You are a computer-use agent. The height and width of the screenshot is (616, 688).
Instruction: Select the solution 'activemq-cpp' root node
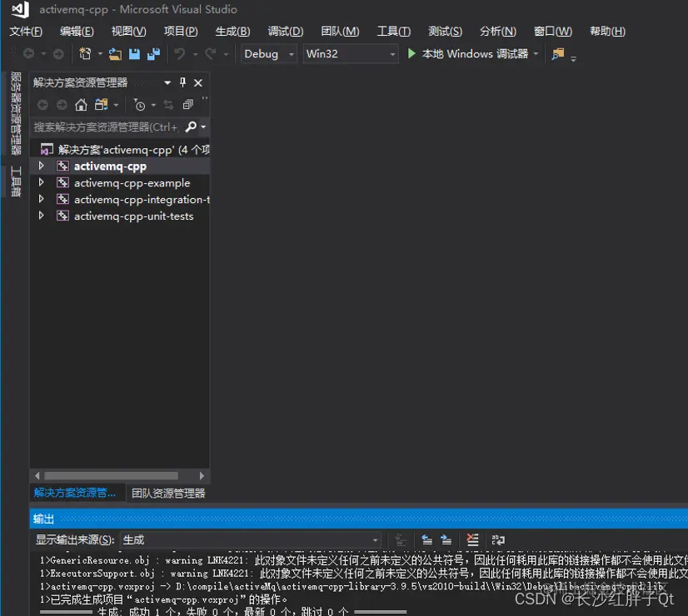tap(124, 150)
